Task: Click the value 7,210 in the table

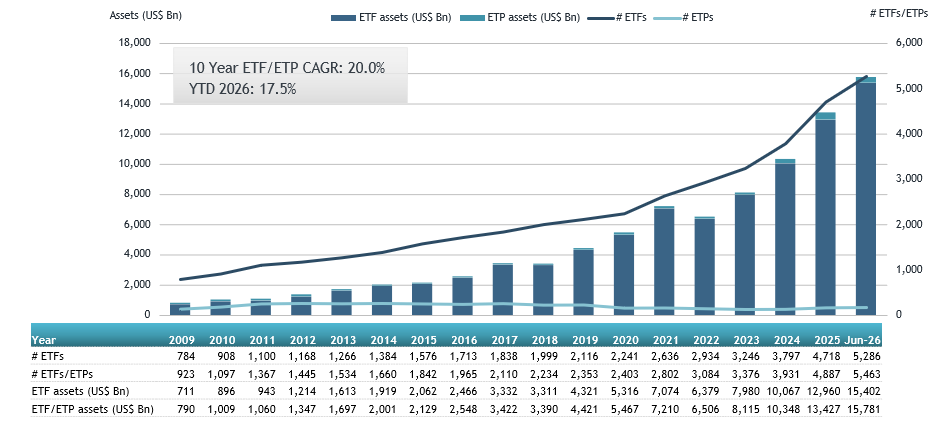Action: [x=666, y=409]
